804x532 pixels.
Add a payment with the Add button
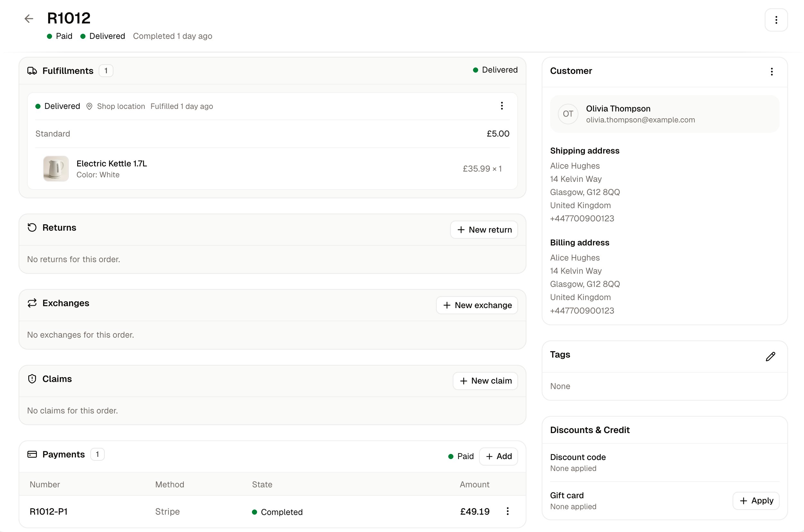(498, 456)
